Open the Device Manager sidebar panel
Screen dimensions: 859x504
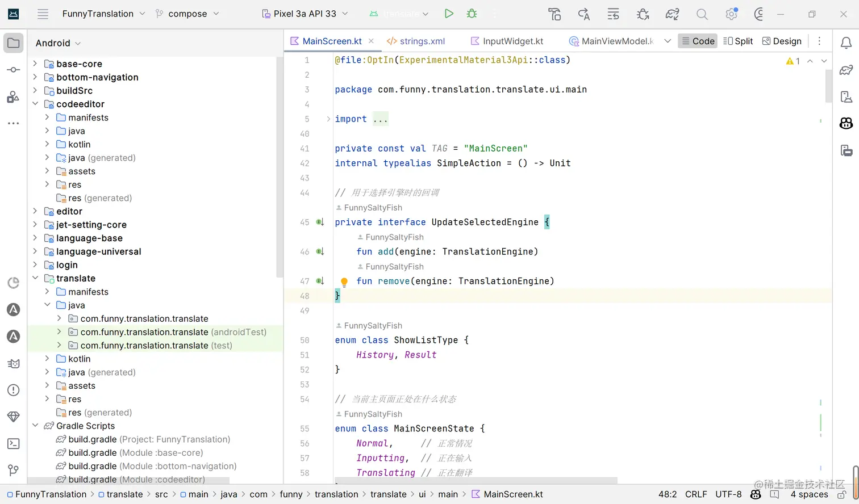pyautogui.click(x=846, y=96)
